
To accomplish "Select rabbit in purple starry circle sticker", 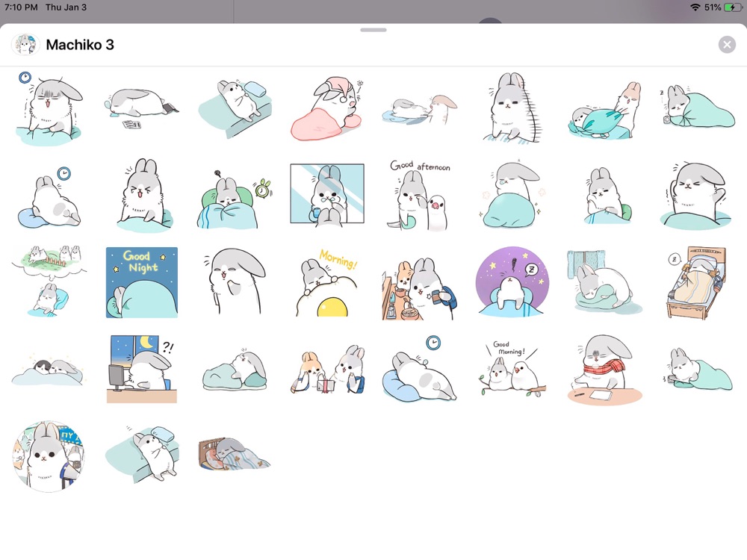I will [x=512, y=282].
